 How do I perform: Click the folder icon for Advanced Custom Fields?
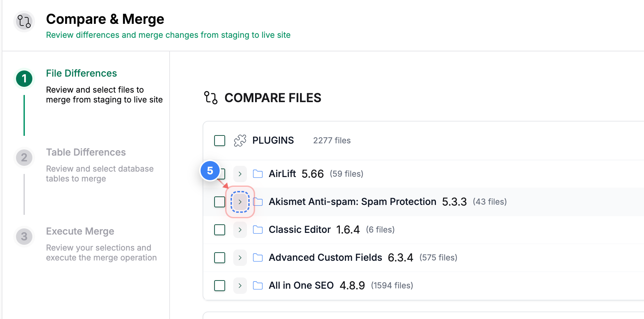[258, 257]
